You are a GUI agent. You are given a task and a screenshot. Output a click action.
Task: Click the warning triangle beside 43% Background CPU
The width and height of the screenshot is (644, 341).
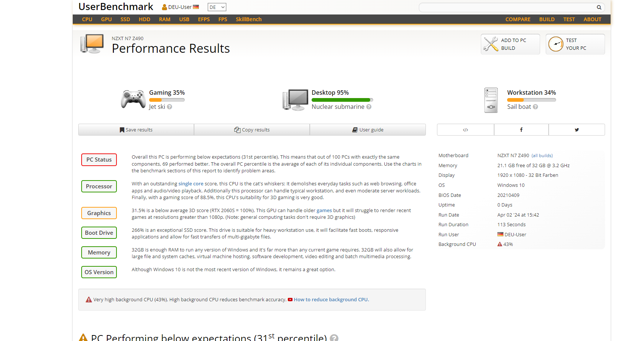click(x=500, y=244)
